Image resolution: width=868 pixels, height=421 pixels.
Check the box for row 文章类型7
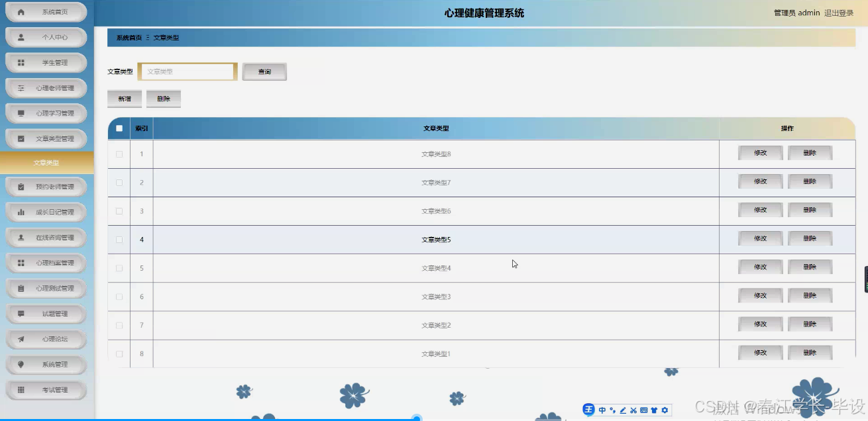(x=119, y=183)
